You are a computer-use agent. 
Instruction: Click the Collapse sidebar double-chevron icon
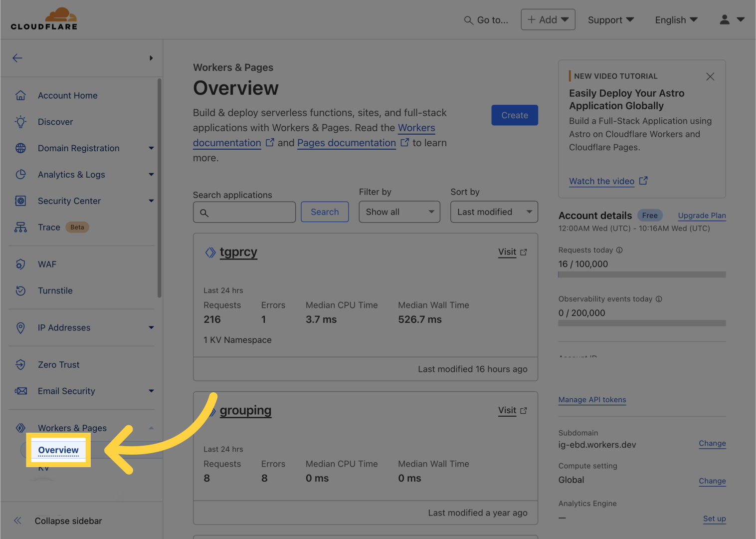[x=17, y=521]
